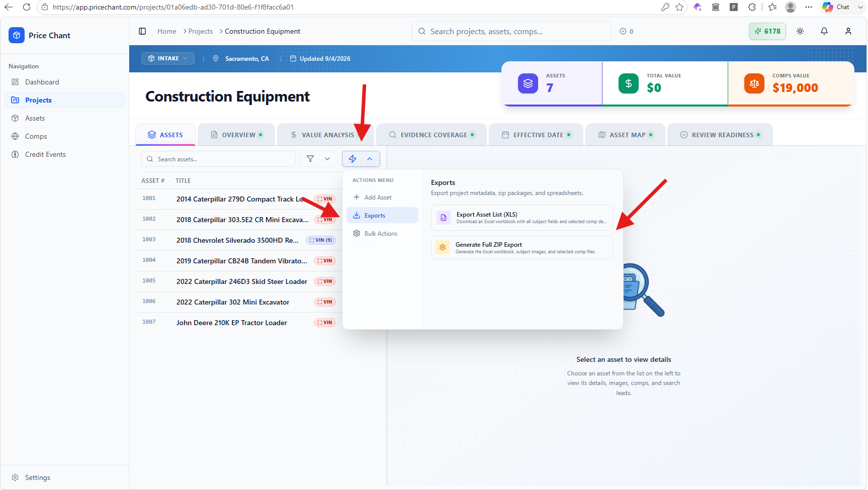
Task: Click the Updated 9/4/2026 date
Action: [320, 59]
